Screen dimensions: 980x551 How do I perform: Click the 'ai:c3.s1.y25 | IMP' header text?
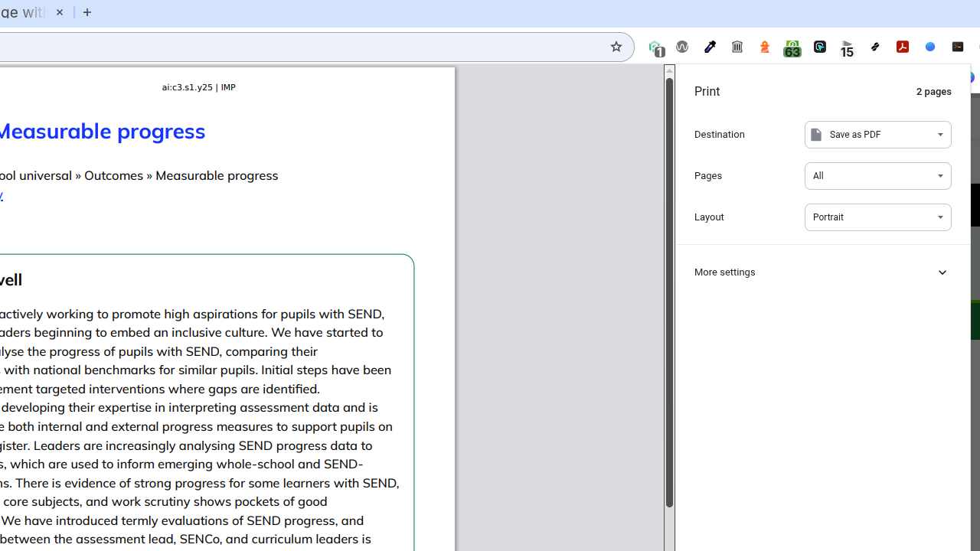tap(198, 87)
